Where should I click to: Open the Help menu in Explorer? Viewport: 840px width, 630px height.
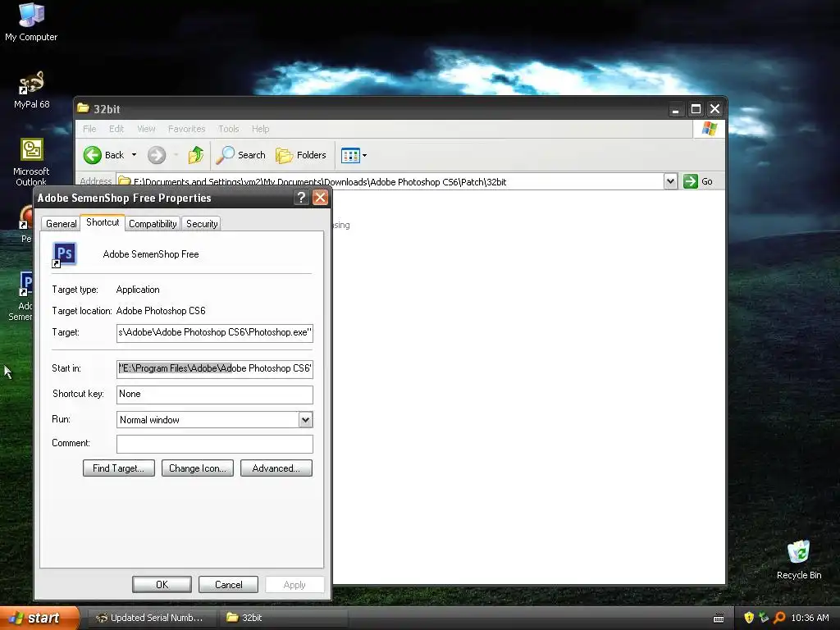click(260, 129)
